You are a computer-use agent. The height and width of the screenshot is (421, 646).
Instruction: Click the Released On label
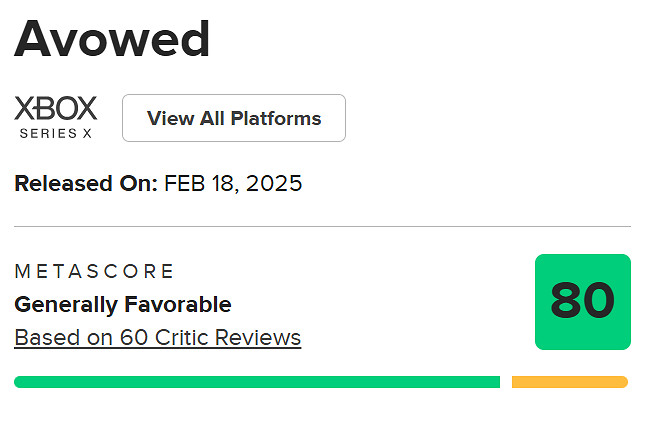[86, 184]
